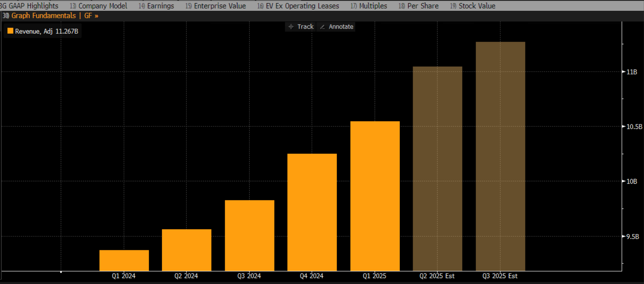Select the Q3 2024 revenue bar
Viewport: 644px width, 284px height.
250,236
